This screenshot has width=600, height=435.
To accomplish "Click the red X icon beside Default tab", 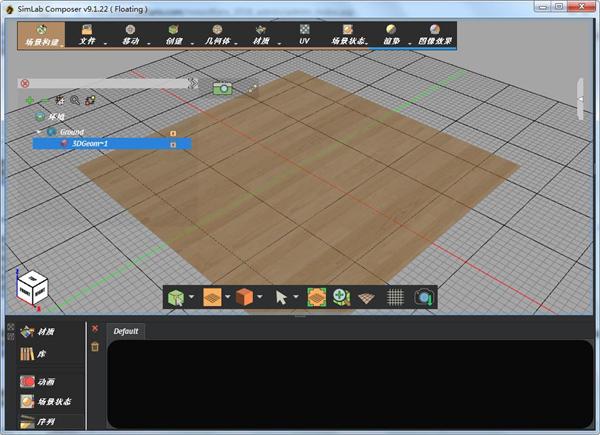I will 95,328.
